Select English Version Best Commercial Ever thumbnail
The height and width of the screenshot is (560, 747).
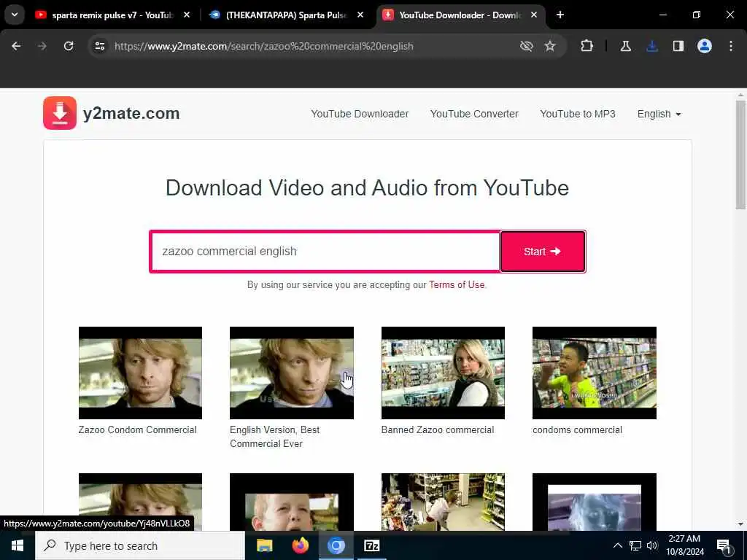point(292,373)
